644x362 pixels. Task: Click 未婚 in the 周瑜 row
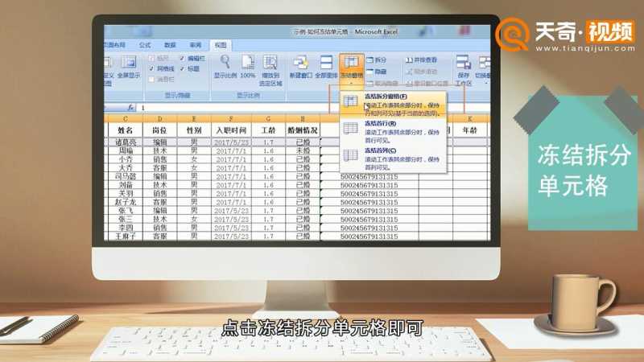tap(303, 150)
